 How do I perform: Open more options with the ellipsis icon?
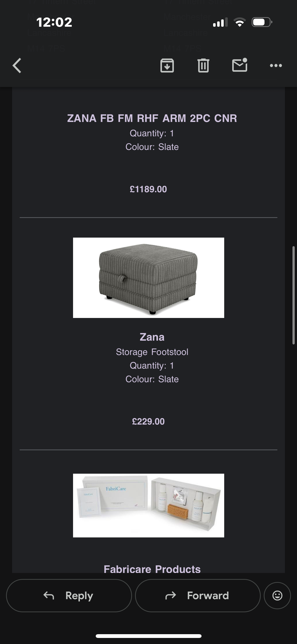[276, 65]
